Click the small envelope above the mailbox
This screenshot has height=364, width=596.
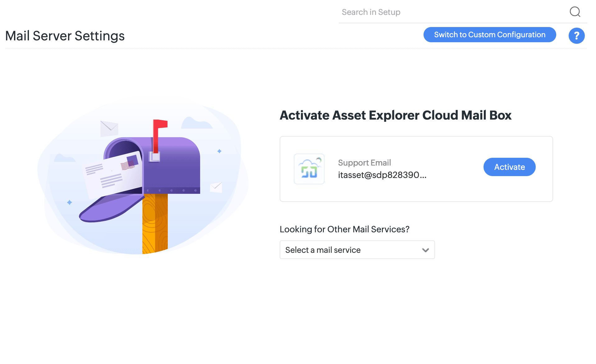pos(109,128)
